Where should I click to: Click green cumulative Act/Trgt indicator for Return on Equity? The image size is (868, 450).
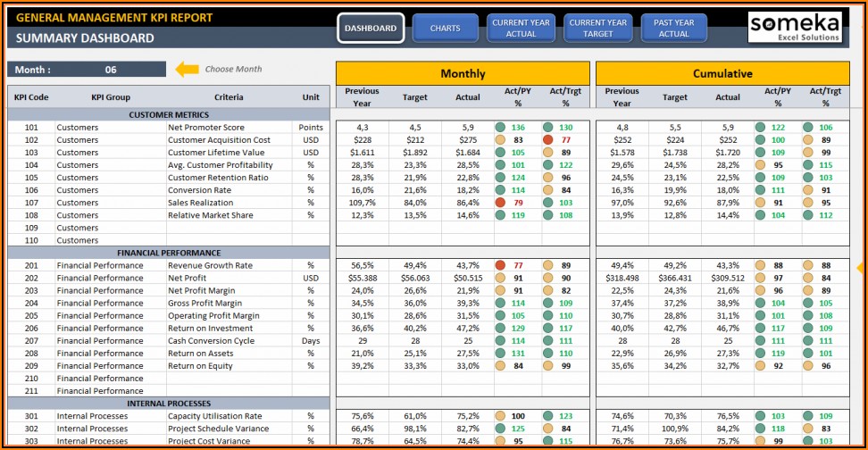tap(808, 365)
